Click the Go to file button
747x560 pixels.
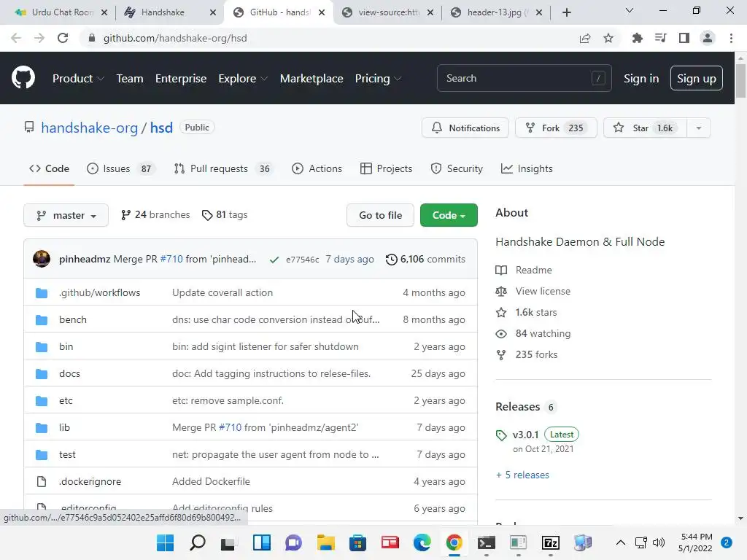tap(380, 215)
